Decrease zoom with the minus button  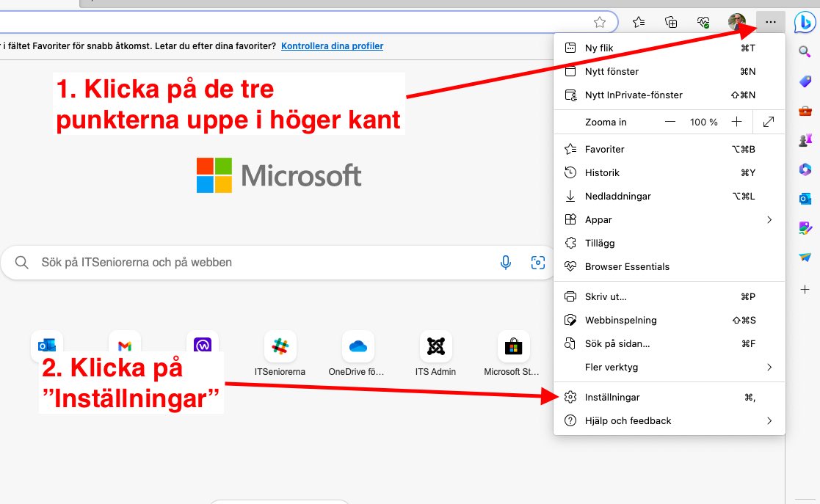(x=670, y=122)
